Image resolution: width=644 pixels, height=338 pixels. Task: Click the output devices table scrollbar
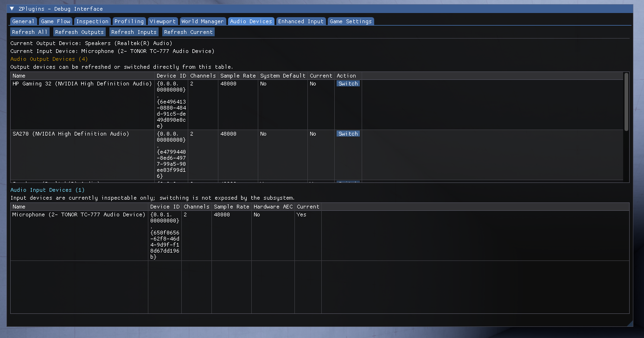[x=626, y=102]
